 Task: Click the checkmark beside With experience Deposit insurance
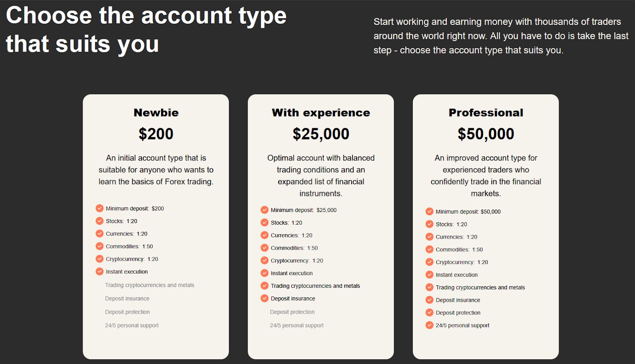(265, 299)
